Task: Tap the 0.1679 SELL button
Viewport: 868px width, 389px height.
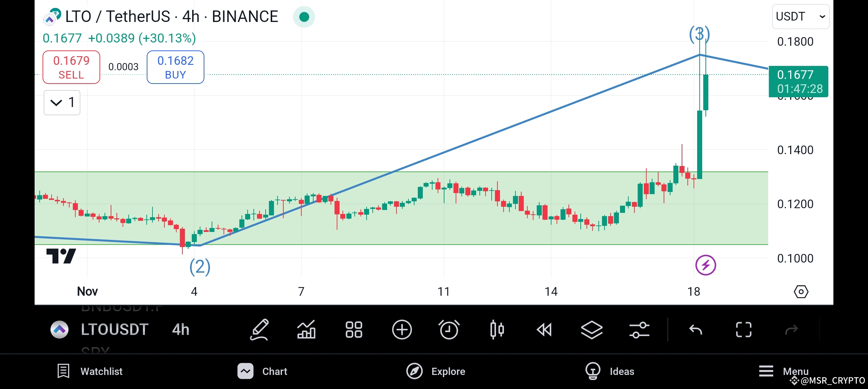Action: point(71,67)
